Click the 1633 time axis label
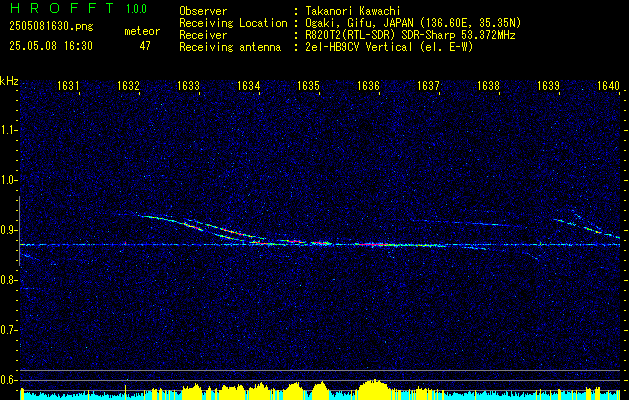 pyautogui.click(x=189, y=85)
